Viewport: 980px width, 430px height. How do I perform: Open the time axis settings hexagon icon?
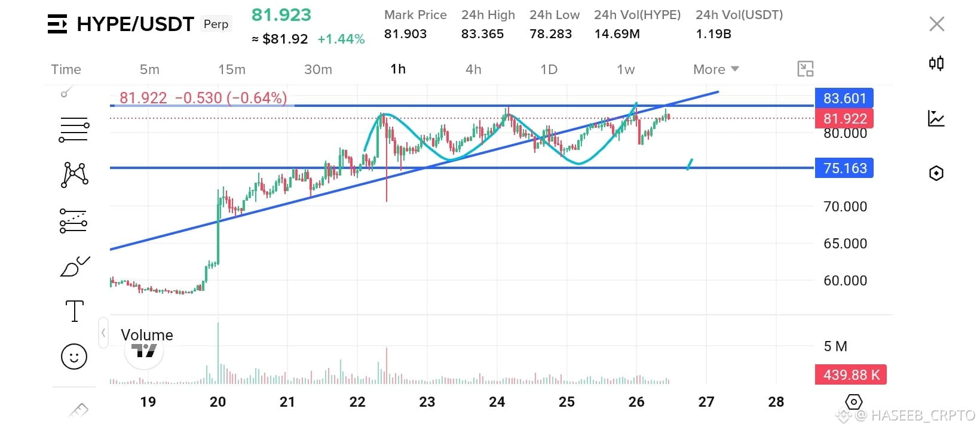(854, 401)
